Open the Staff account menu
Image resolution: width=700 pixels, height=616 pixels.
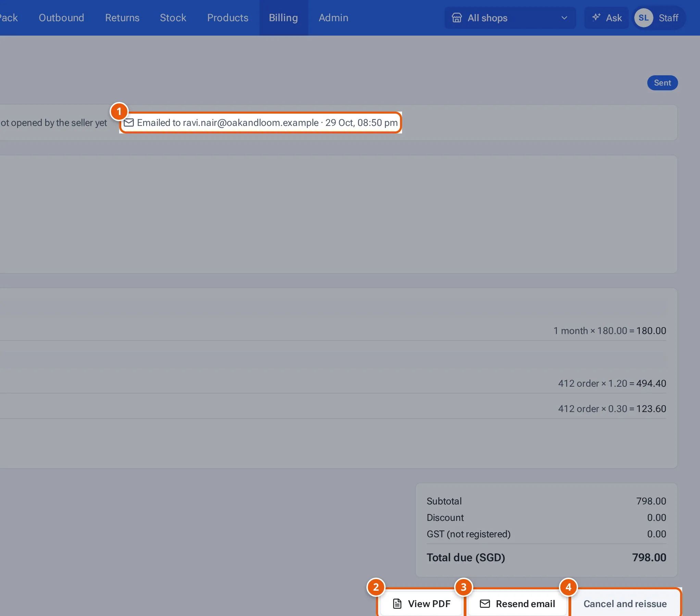(659, 18)
